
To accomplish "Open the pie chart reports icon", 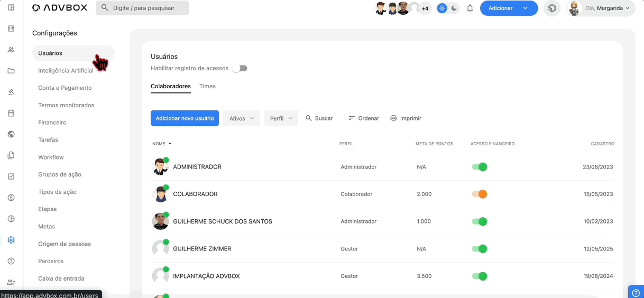I will [x=11, y=219].
